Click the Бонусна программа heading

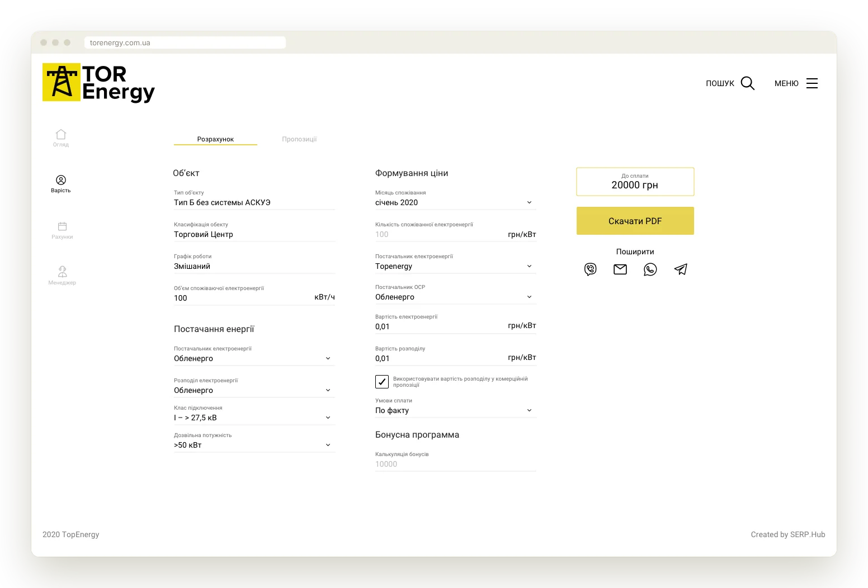point(417,435)
